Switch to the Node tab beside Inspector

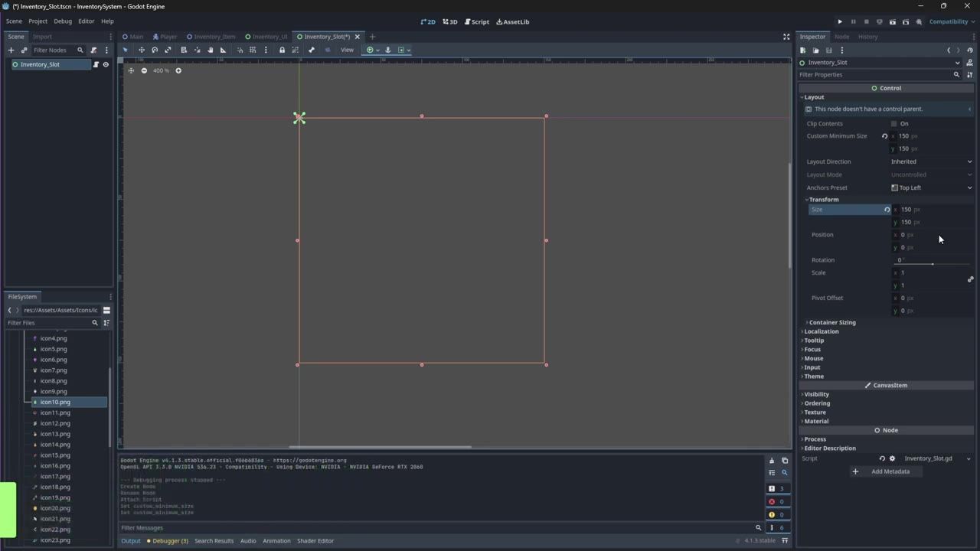pyautogui.click(x=841, y=37)
